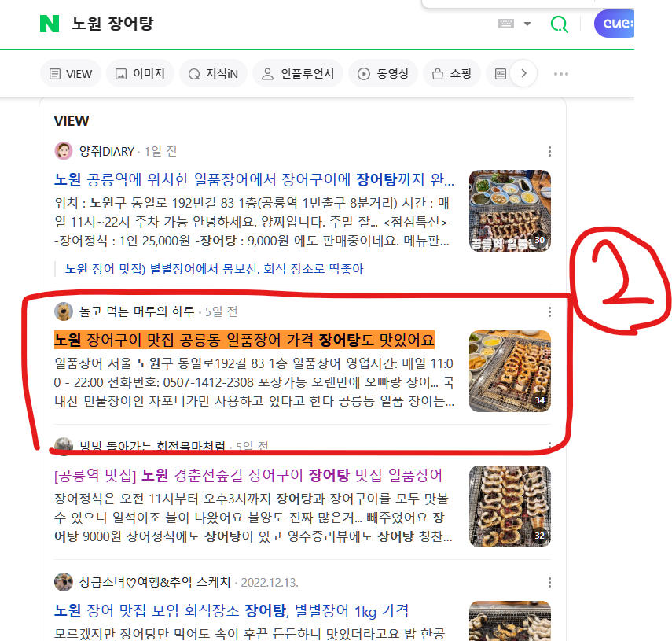This screenshot has height=641, width=672.
Task: Open the three-dot more options in tab bar
Action: click(560, 74)
